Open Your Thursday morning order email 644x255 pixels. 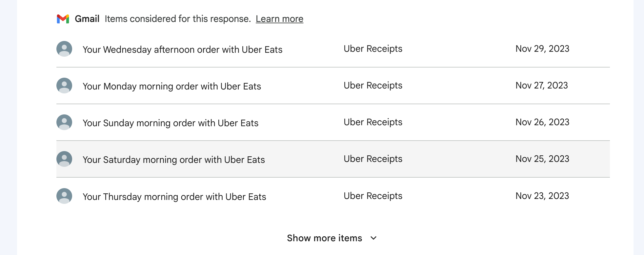pos(174,197)
